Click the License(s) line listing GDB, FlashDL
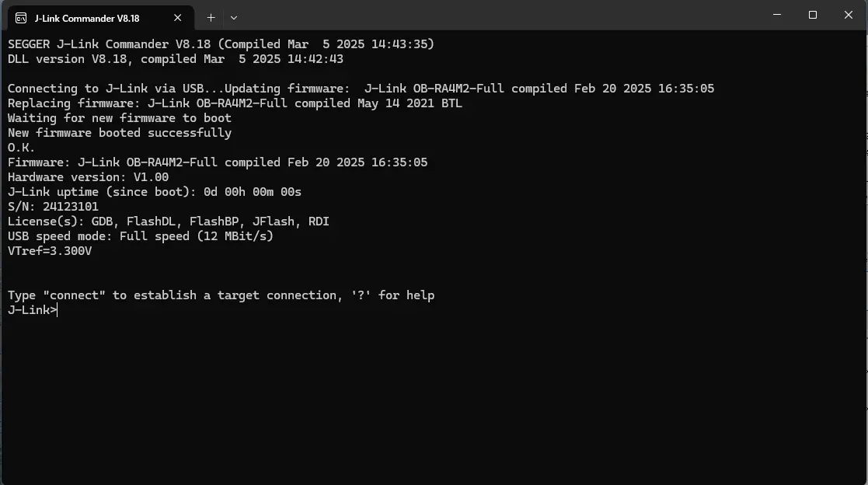The image size is (868, 485). [168, 222]
